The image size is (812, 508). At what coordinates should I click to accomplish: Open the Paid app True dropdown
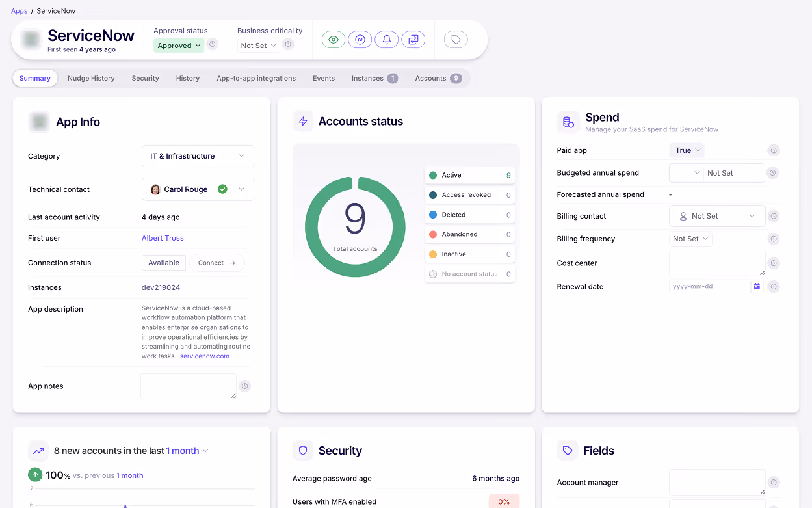click(x=687, y=150)
